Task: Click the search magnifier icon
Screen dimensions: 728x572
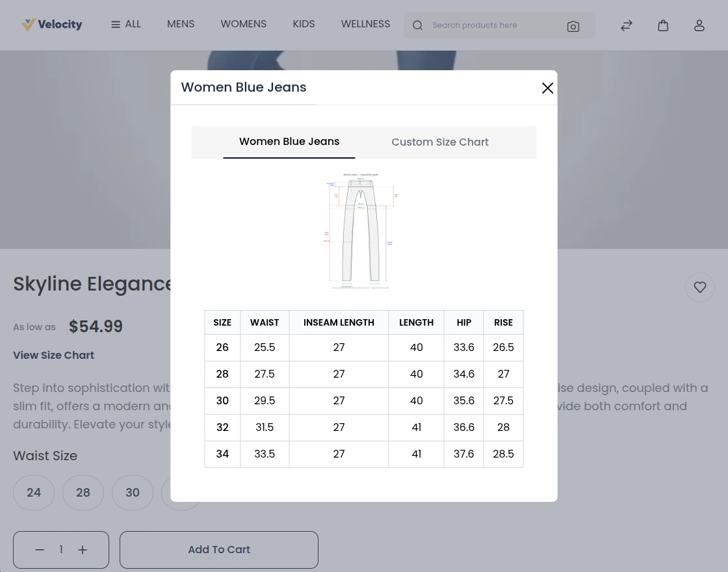Action: (x=417, y=25)
